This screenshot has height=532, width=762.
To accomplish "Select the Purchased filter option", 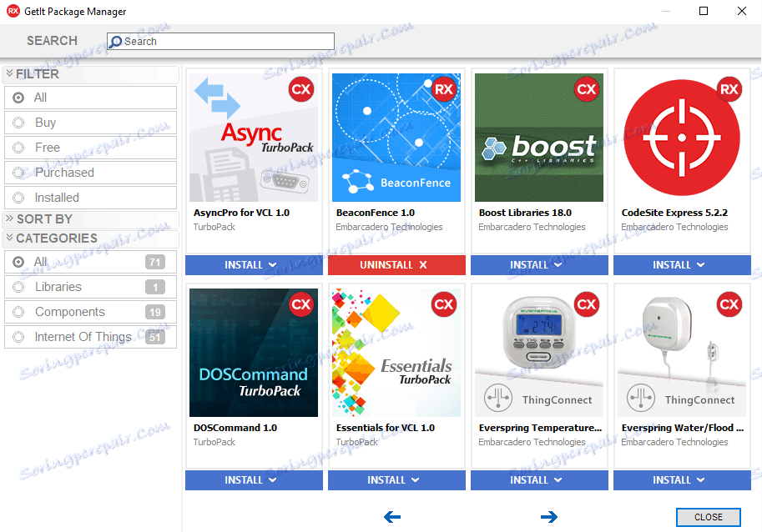I will (90, 173).
